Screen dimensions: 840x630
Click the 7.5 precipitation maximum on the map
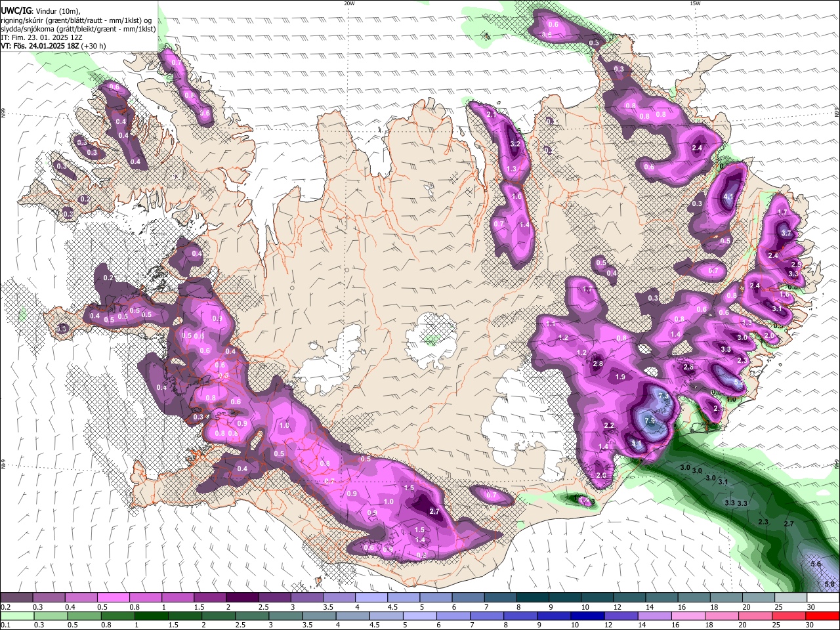[650, 421]
